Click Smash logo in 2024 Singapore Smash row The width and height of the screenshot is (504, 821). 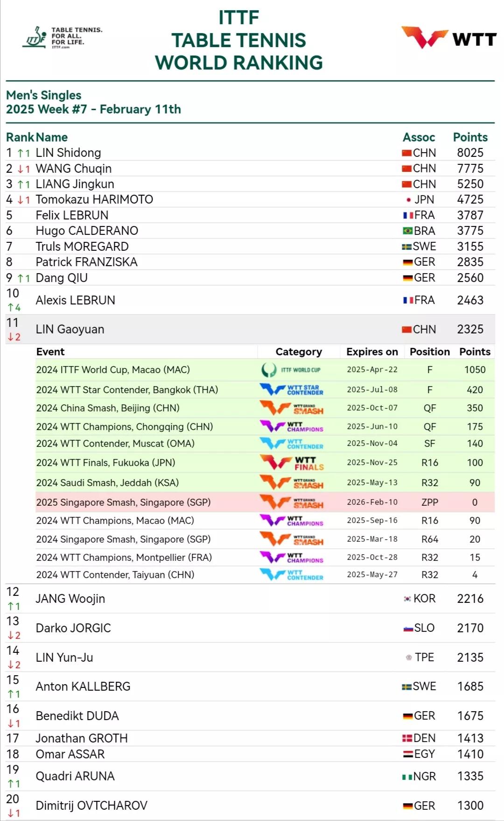click(291, 539)
